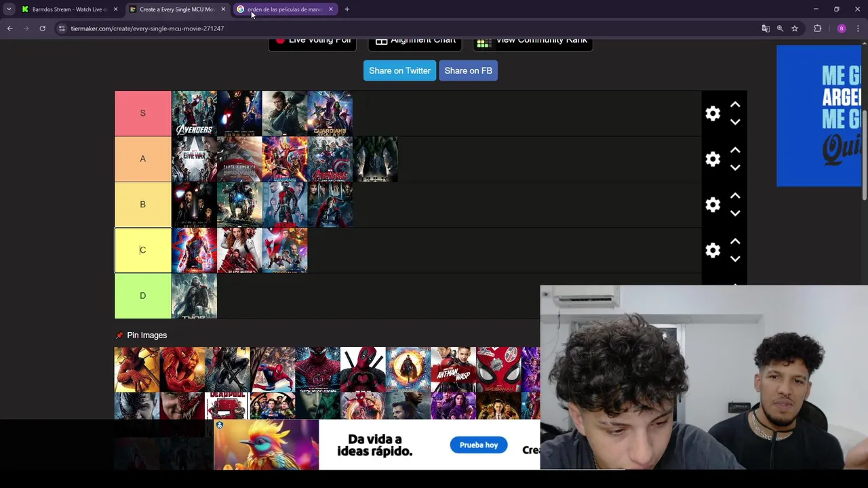Switch to 'orden de las peliculas de marvel' tab
868x488 pixels.
coord(283,9)
